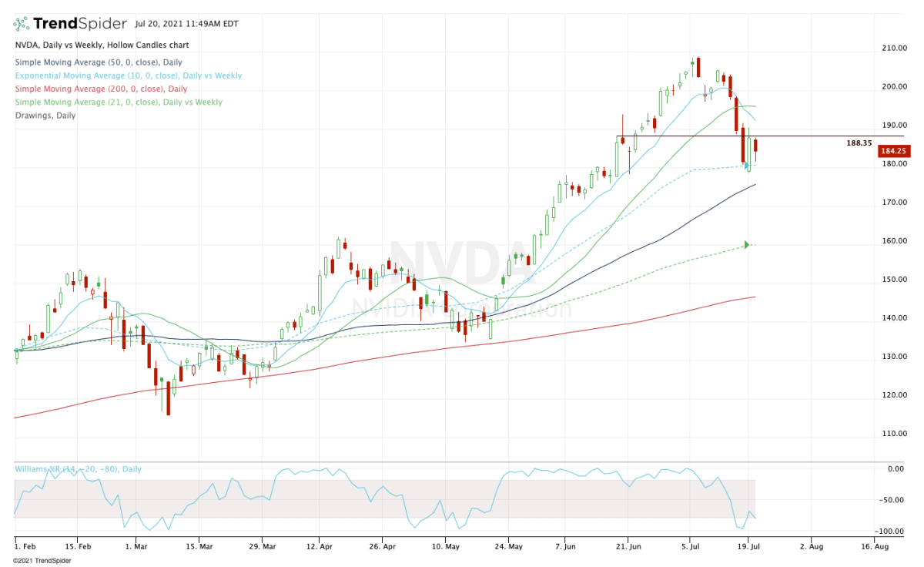The width and height of the screenshot is (924, 567).
Task: Click the 19. Jul date axis label
Action: (x=748, y=545)
